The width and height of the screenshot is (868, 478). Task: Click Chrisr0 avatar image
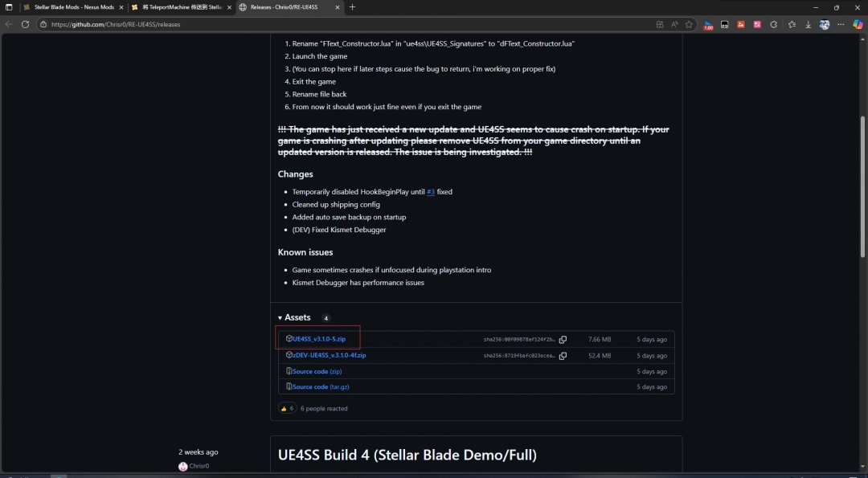tap(182, 467)
